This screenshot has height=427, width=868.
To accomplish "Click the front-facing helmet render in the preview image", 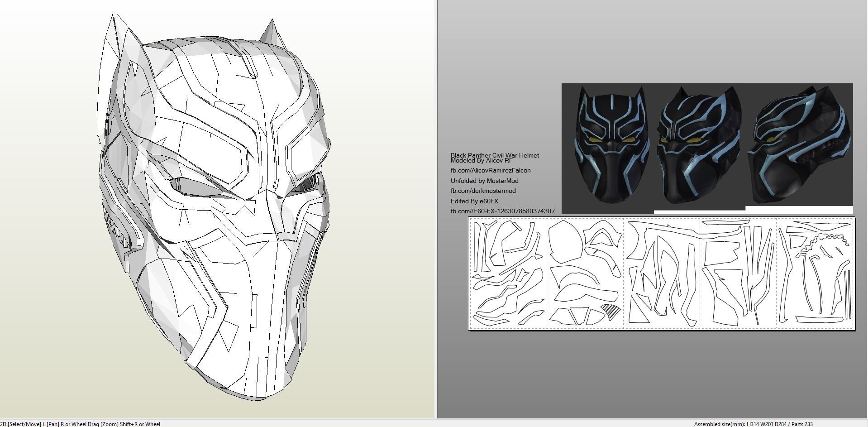I will [x=611, y=145].
